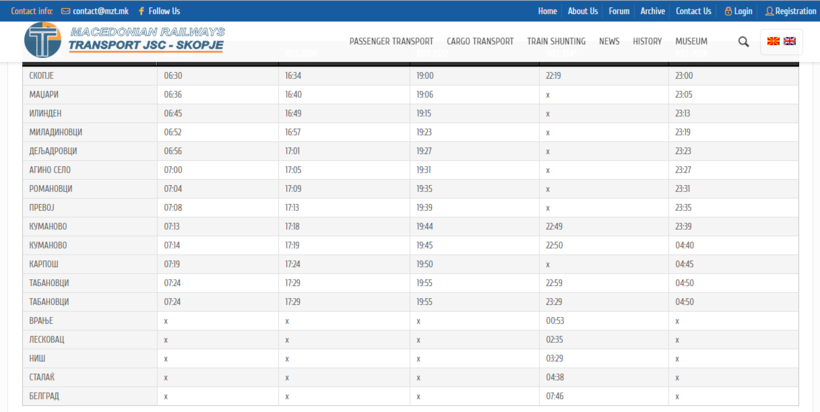Open the History menu item

647,42
